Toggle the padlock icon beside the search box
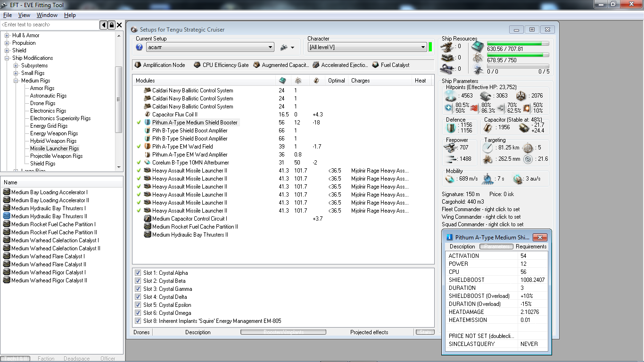644x362 pixels. coord(111,25)
